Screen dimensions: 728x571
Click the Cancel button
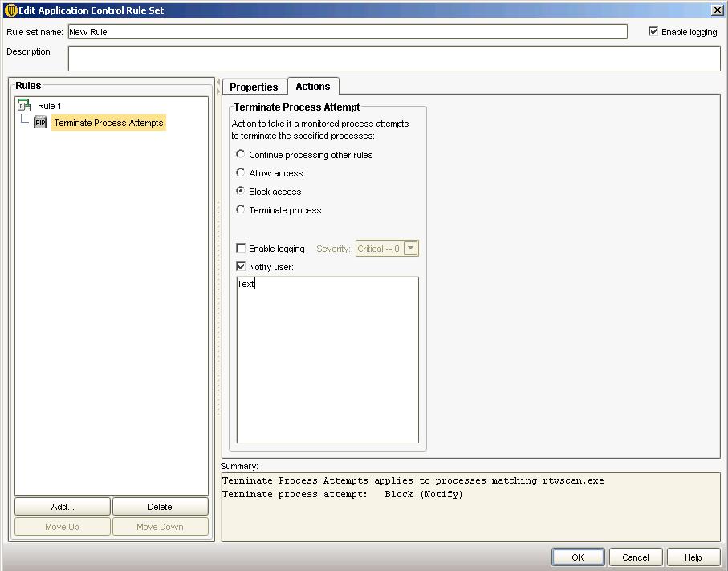(636, 557)
